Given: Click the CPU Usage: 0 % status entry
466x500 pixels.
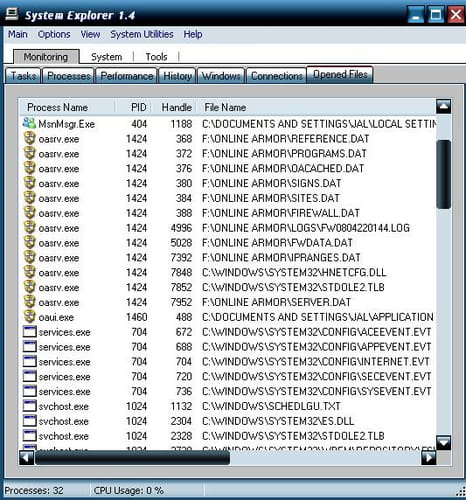Looking at the screenshot, I should coord(129,490).
